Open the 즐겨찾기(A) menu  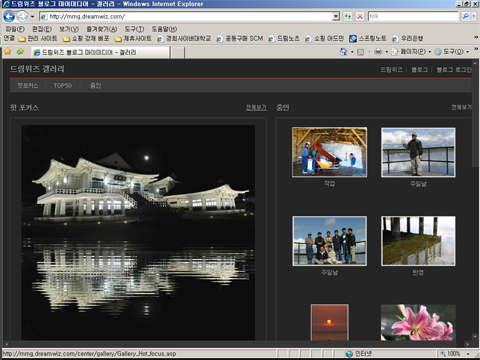[x=102, y=29]
